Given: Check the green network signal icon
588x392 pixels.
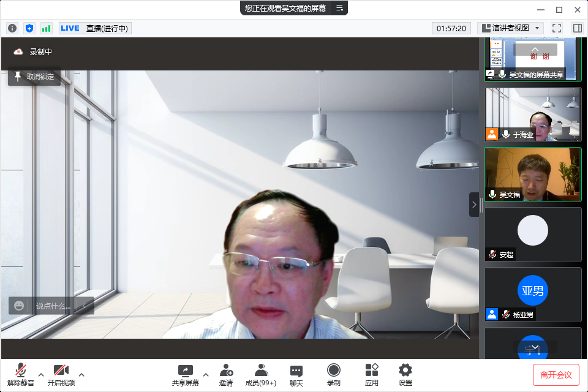Looking at the screenshot, I should coord(47,28).
